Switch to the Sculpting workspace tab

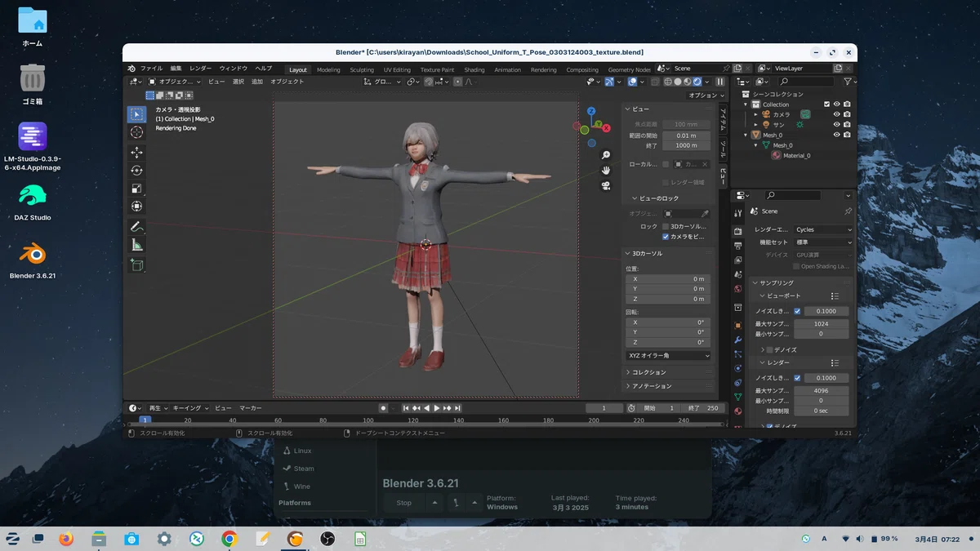point(362,69)
